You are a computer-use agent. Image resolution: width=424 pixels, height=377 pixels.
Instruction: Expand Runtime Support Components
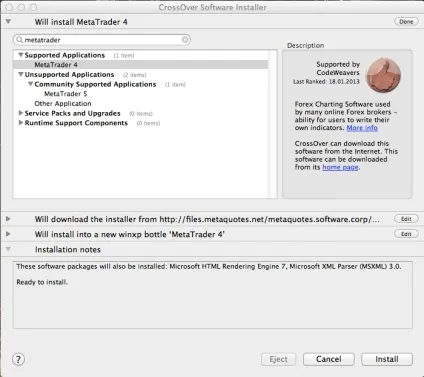(21, 123)
